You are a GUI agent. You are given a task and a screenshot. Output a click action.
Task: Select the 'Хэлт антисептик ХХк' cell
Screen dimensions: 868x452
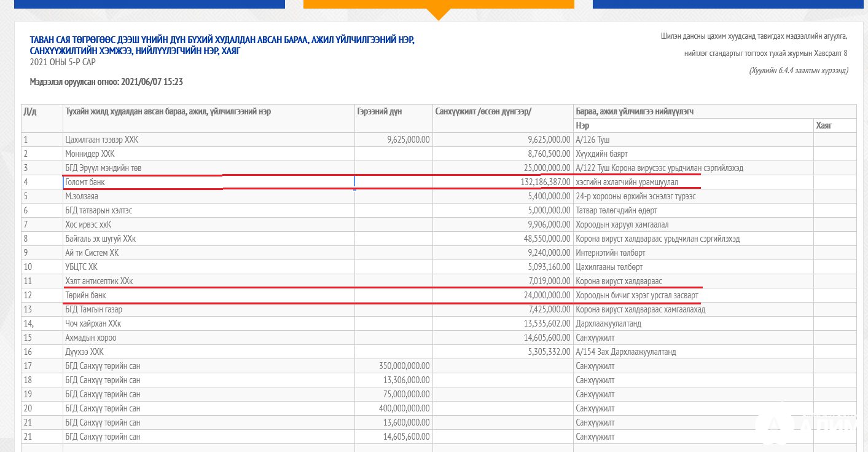coord(209,281)
